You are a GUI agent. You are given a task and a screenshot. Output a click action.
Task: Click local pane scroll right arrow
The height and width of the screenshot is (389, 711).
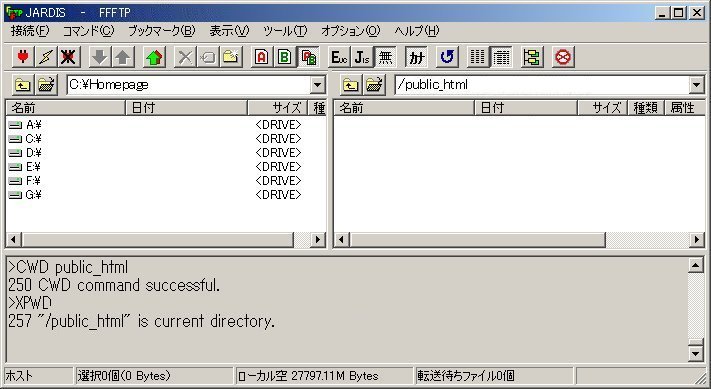click(318, 239)
